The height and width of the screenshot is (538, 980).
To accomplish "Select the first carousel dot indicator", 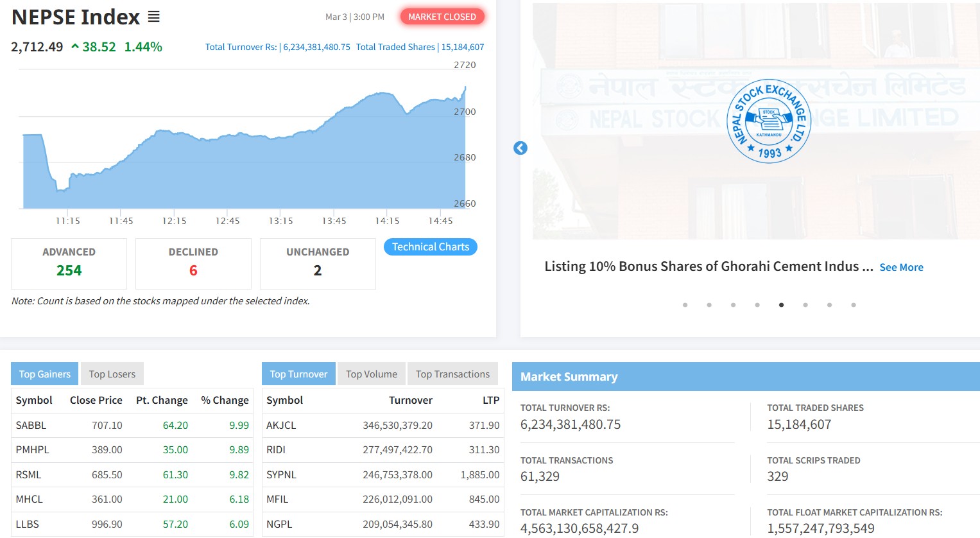I will click(x=685, y=305).
